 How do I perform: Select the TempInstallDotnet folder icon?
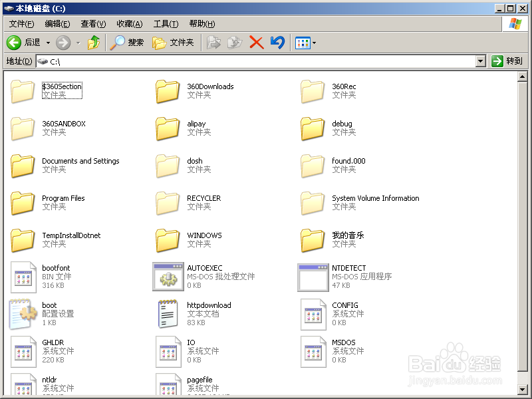(x=23, y=240)
